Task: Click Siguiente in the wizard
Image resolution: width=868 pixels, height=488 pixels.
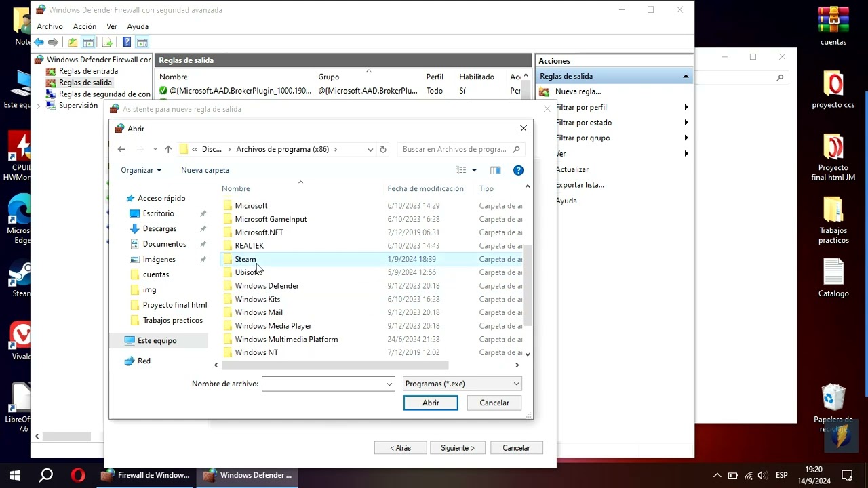Action: click(458, 448)
